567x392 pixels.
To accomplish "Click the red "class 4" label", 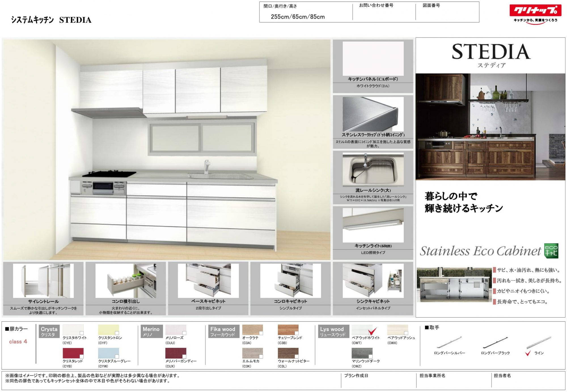I will (18, 342).
